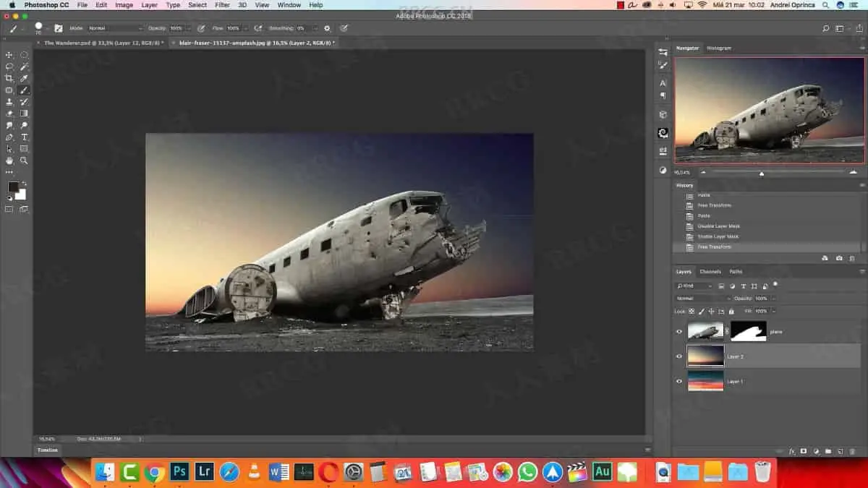Switch to the Channels tab

[x=710, y=272]
